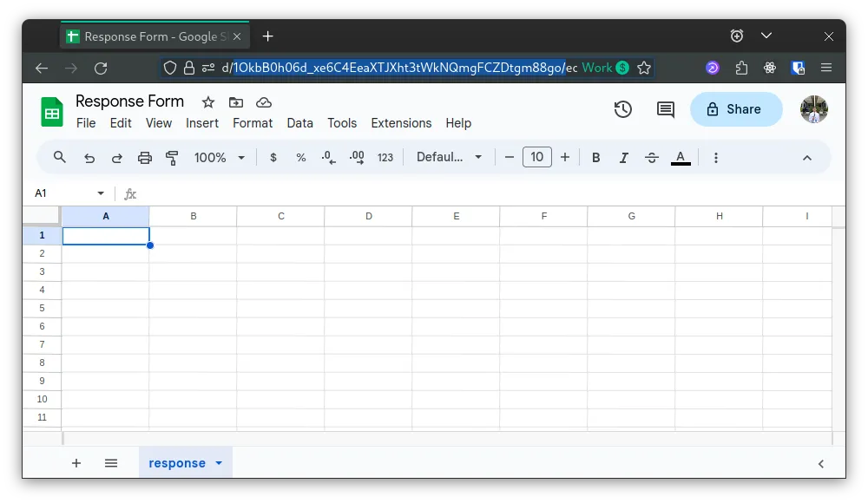This screenshot has height=503, width=868.
Task: Toggle bold formatting
Action: coord(596,157)
